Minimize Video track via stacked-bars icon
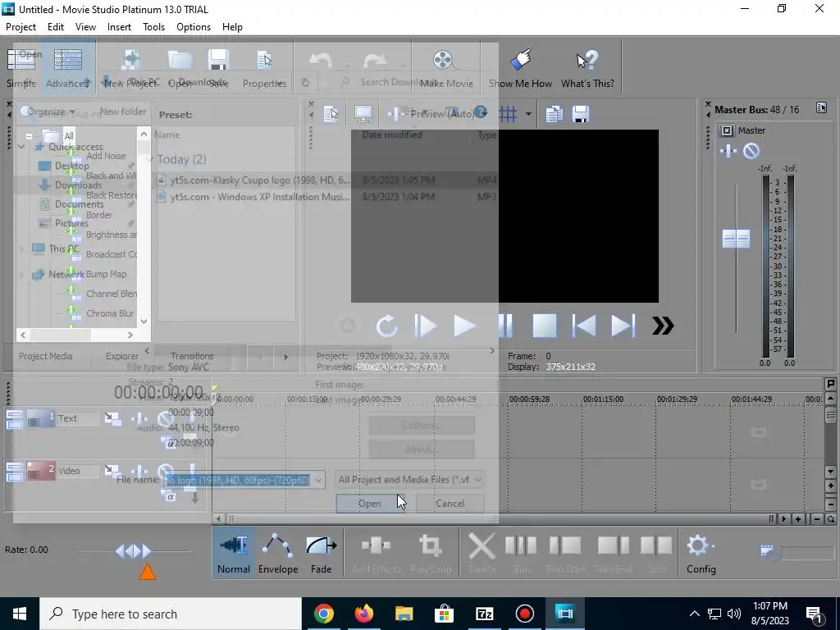840x630 pixels. 15,472
